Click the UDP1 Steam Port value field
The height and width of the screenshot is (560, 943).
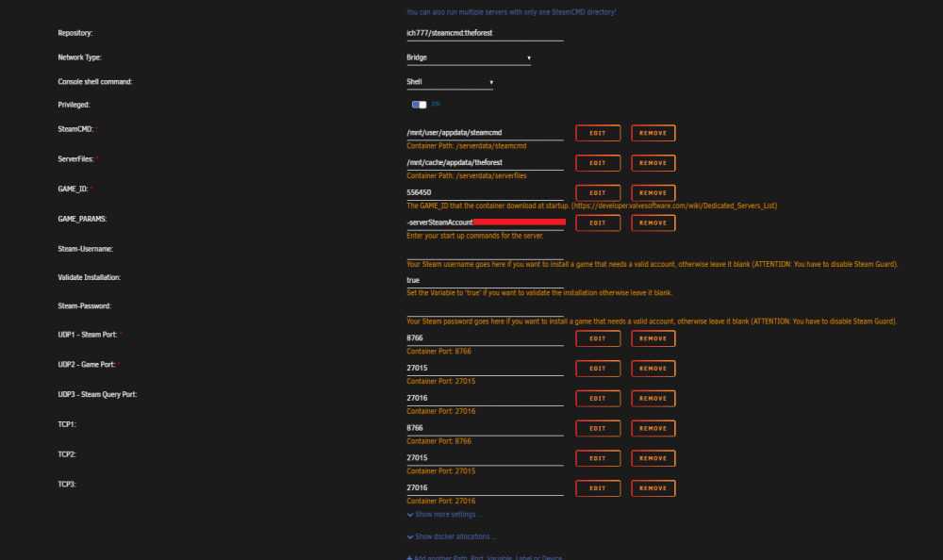(485, 338)
